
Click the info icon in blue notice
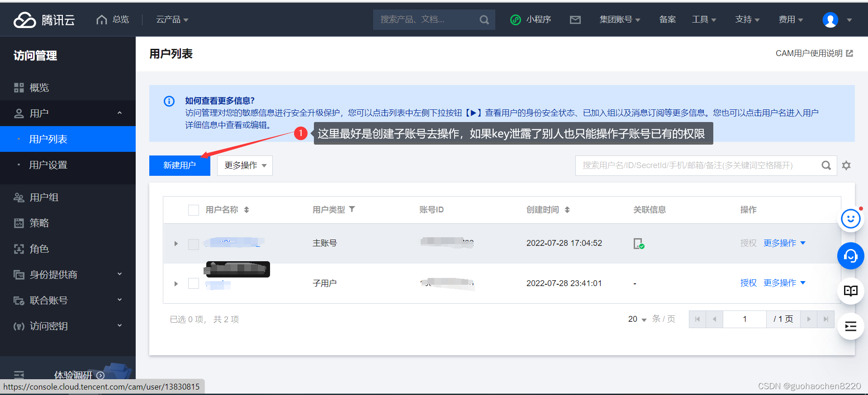tap(169, 101)
